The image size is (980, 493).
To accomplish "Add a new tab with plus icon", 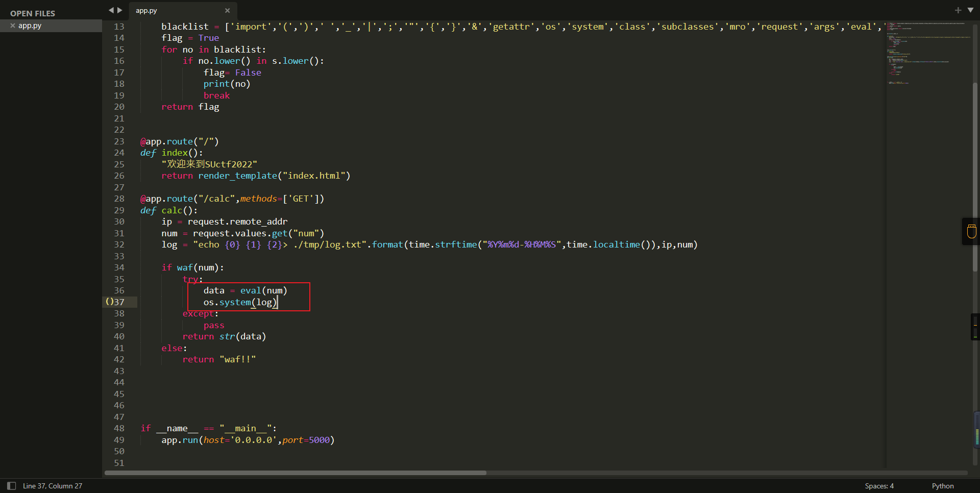I will tap(958, 10).
